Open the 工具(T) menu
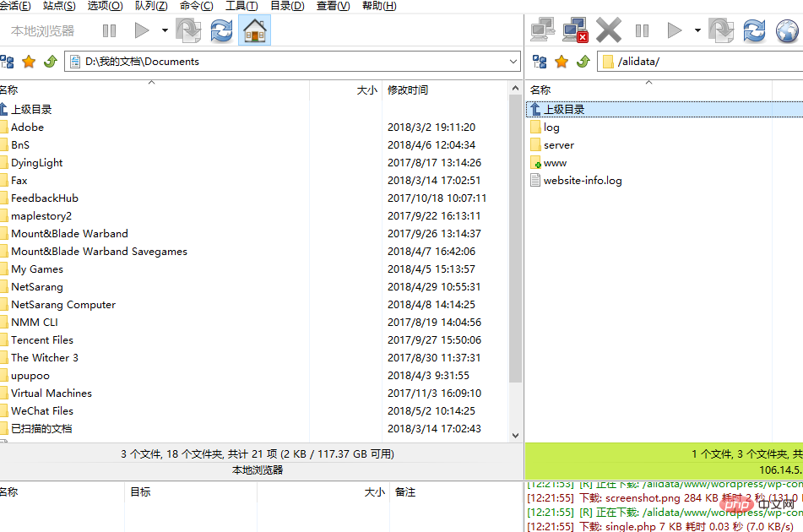The image size is (803, 532). coord(241,6)
